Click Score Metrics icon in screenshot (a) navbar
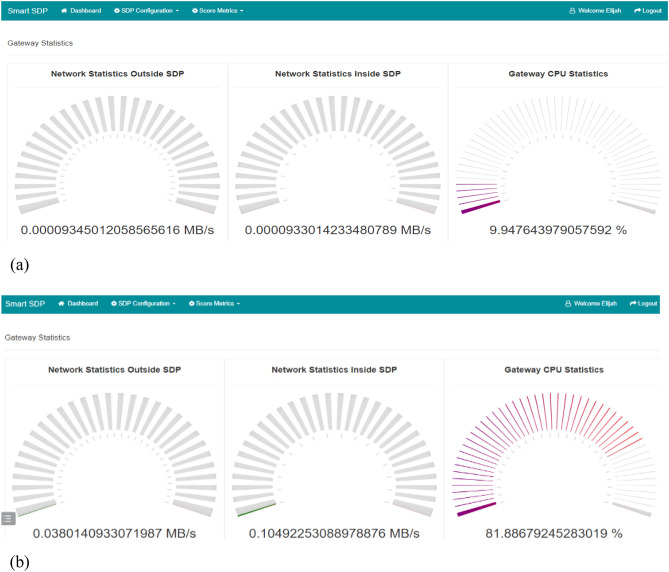The image size is (669, 572). [x=194, y=11]
